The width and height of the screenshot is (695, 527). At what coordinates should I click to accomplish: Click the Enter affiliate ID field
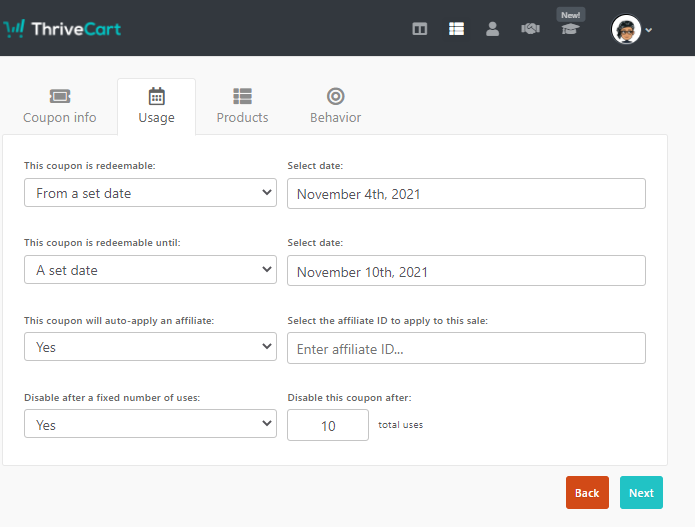(x=466, y=348)
